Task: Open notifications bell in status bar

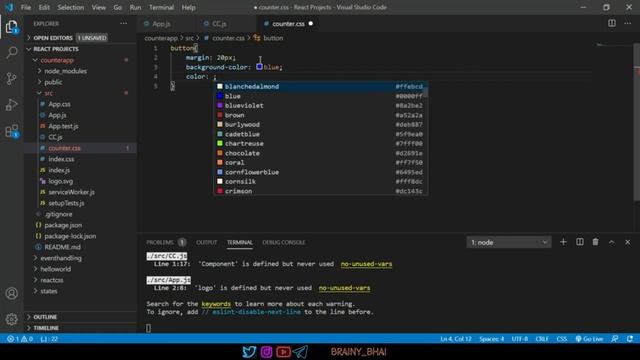Action: click(630, 339)
